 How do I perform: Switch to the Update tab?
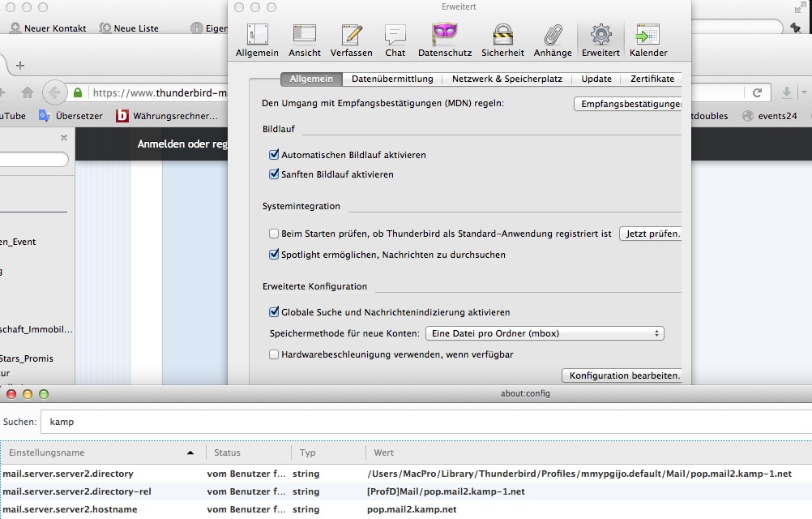(596, 79)
